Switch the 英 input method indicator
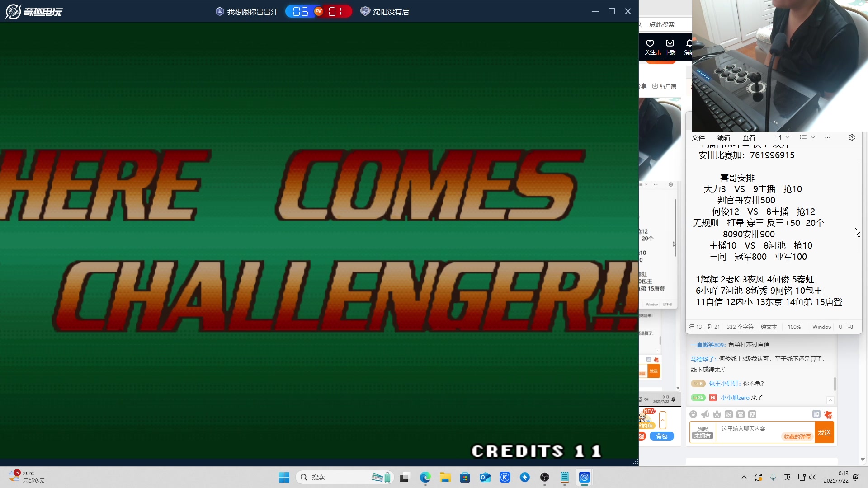This screenshot has width=868, height=488. click(788, 477)
